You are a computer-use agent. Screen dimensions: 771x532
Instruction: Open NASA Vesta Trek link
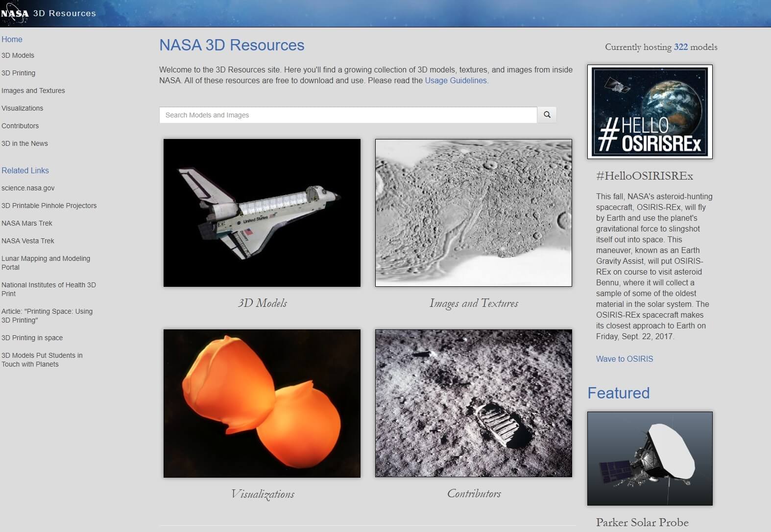28,241
